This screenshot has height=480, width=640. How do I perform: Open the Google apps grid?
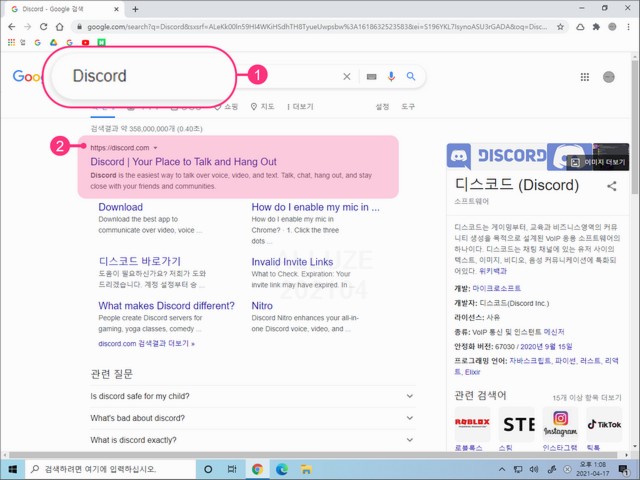click(x=584, y=77)
